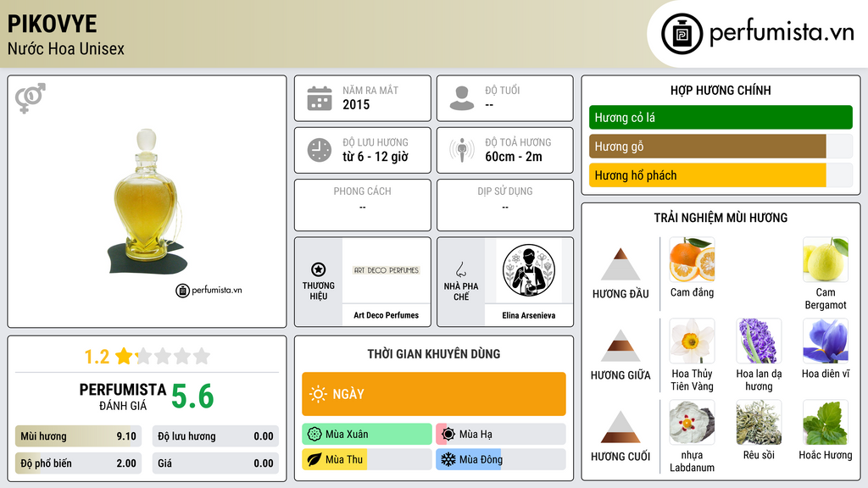Click the person icon beside Độ tuổi
Image resolution: width=868 pixels, height=488 pixels.
pos(462,98)
